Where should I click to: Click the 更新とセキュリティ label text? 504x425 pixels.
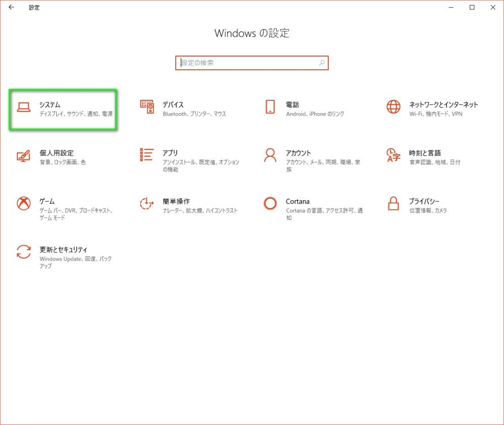63,249
